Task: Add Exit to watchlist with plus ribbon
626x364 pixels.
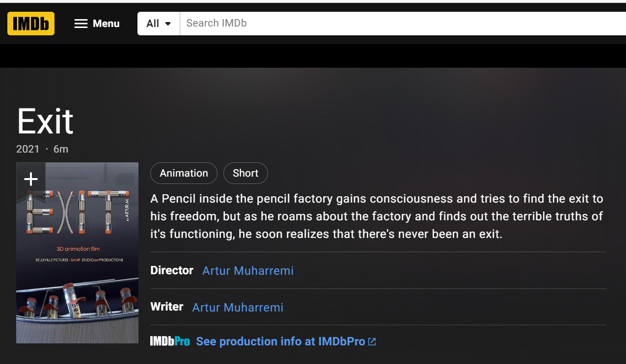Action: 31,179
